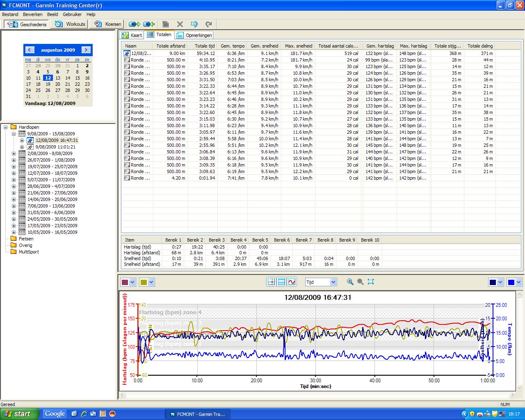The image size is (525, 420).
Task: Click the running activity icon for 12/08/2009 16:47:31
Action: [30, 140]
